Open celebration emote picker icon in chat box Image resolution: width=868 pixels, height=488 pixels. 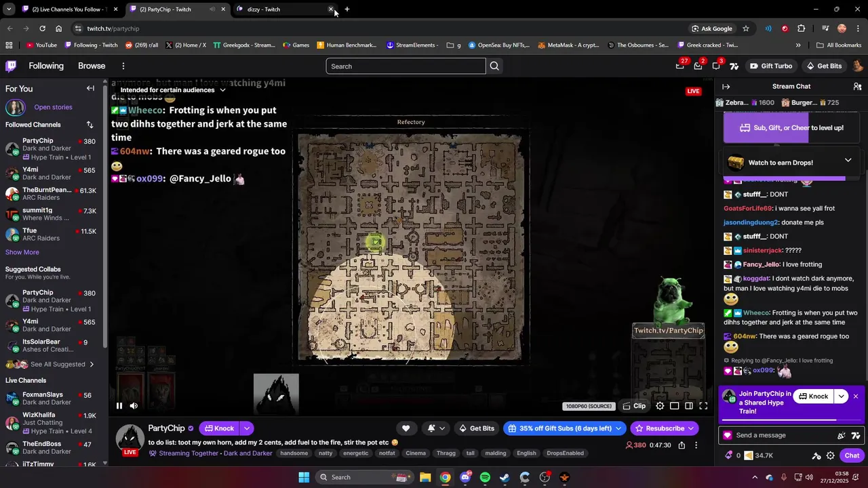coord(842,435)
